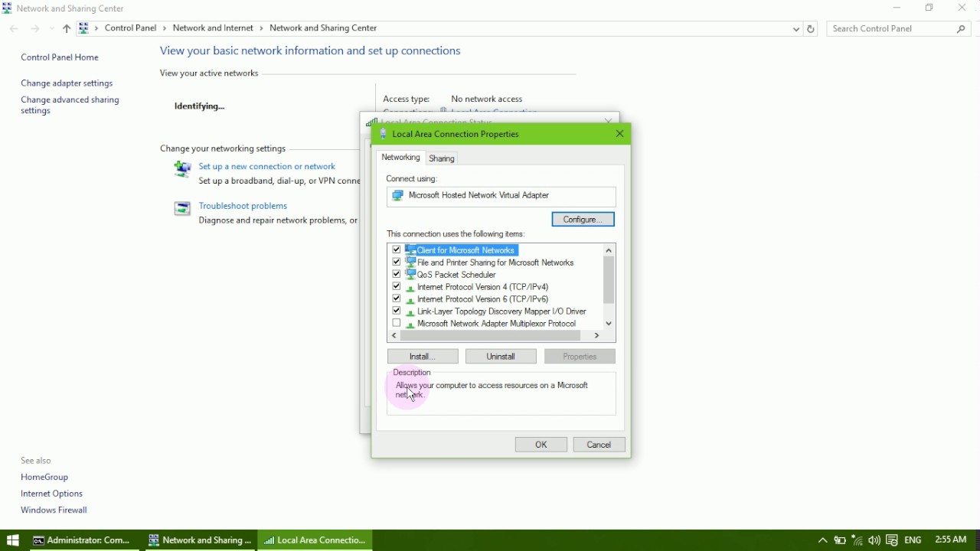Uncheck Link-Layer Topology Discovery Mapper checkbox
The image size is (980, 551).
click(397, 311)
